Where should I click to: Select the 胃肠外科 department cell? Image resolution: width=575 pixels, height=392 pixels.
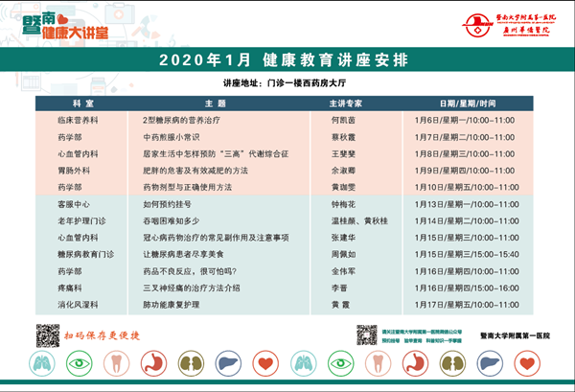(74, 171)
